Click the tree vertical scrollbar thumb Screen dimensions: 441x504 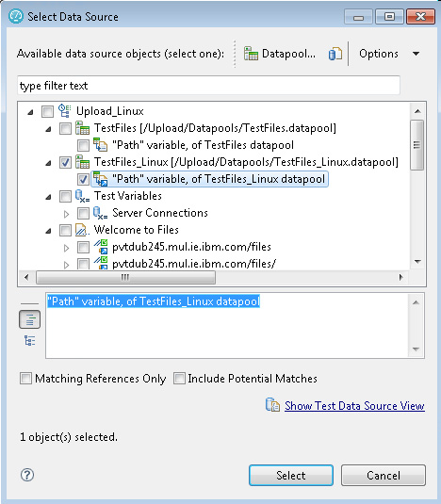coord(416,145)
